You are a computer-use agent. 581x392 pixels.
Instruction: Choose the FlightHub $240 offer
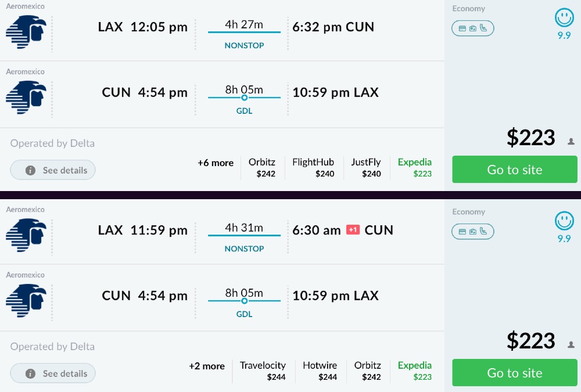click(313, 167)
